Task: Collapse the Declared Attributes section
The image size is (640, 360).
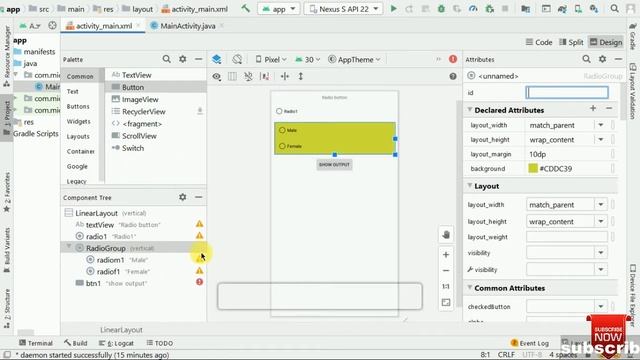Action: [469, 110]
